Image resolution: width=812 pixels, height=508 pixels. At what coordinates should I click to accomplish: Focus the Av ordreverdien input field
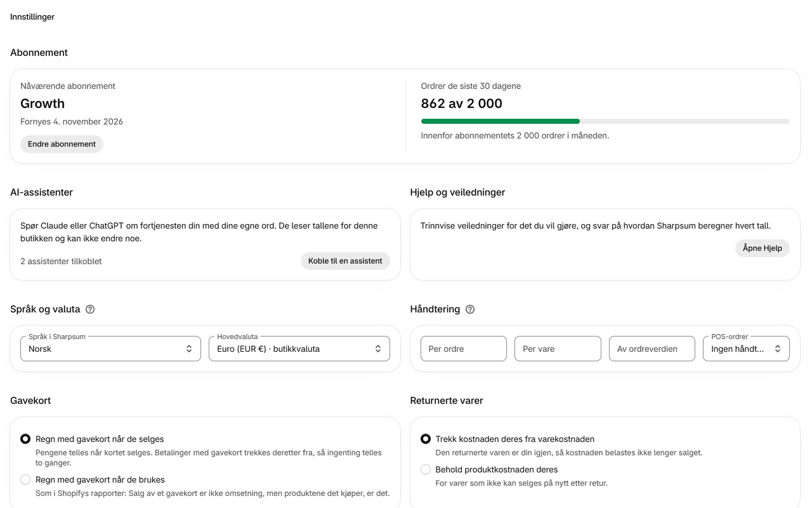652,349
